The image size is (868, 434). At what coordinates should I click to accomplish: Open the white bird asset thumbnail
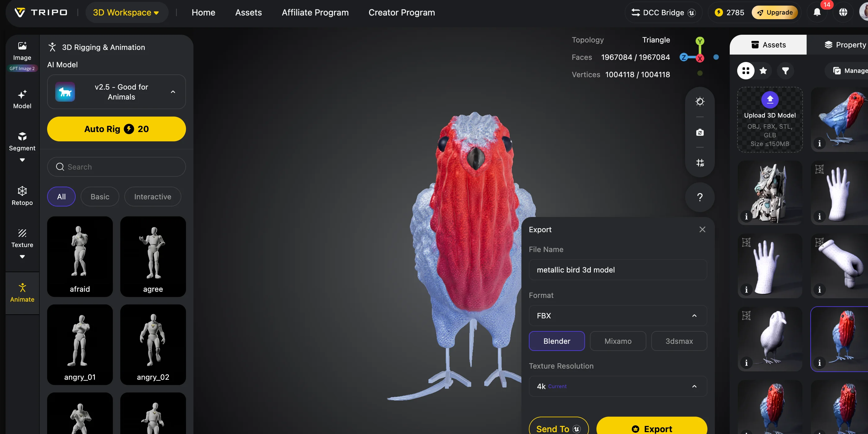(770, 339)
